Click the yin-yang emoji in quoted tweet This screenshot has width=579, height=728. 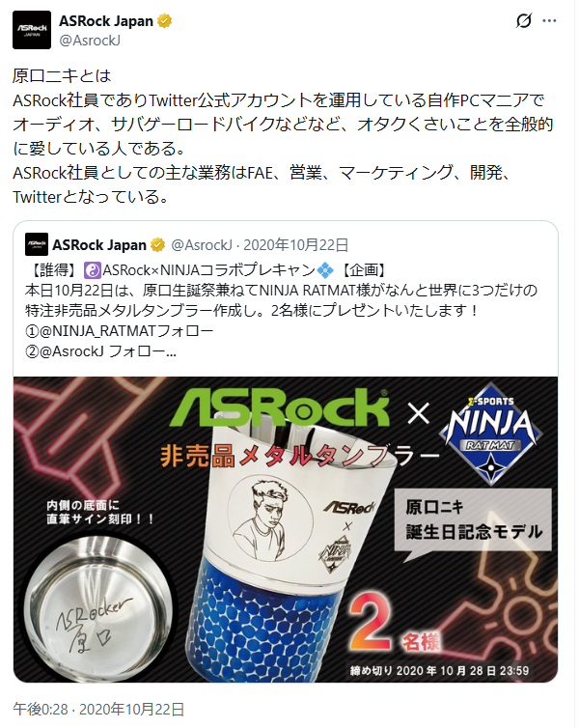coord(93,270)
